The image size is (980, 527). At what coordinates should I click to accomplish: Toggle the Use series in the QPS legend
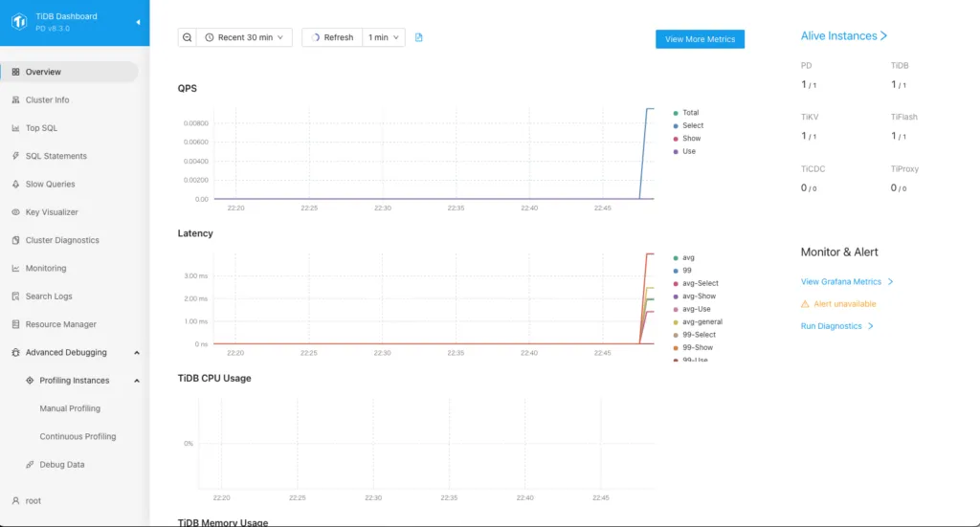click(x=684, y=151)
